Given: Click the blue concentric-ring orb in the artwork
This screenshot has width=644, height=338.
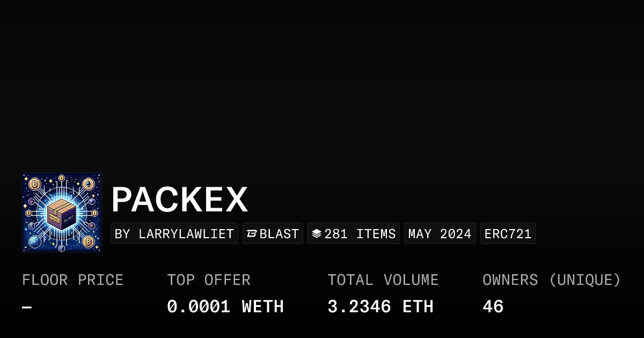Looking at the screenshot, I should click(34, 242).
